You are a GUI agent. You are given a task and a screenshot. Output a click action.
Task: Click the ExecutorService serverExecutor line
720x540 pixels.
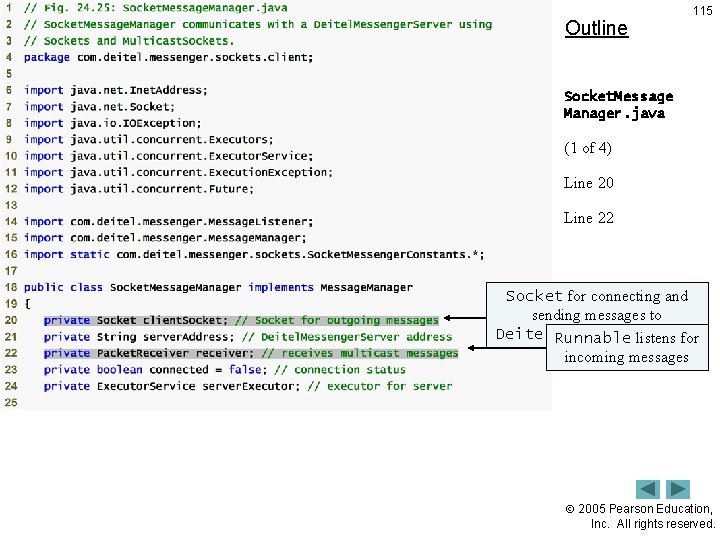click(248, 386)
